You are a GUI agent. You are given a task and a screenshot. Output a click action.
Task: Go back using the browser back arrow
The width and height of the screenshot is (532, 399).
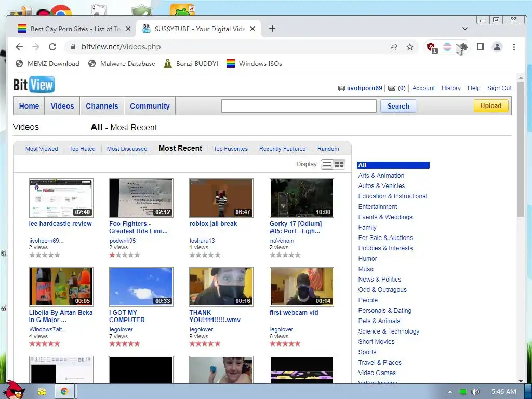click(19, 47)
